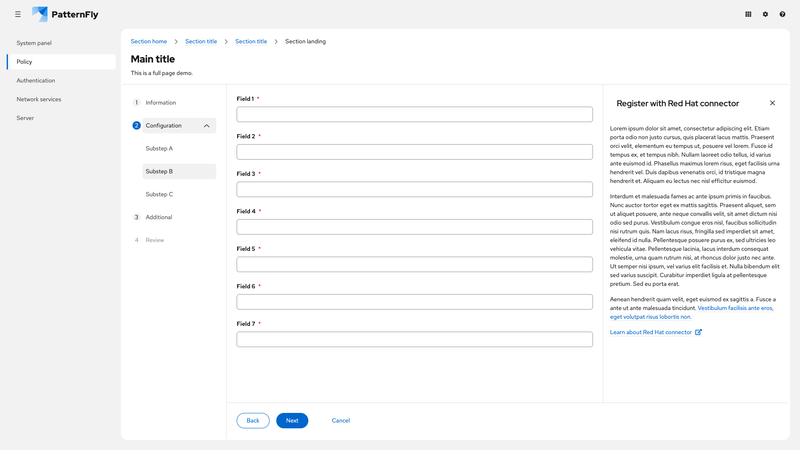800x450 pixels.
Task: Open settings gear icon in header
Action: [x=765, y=14]
